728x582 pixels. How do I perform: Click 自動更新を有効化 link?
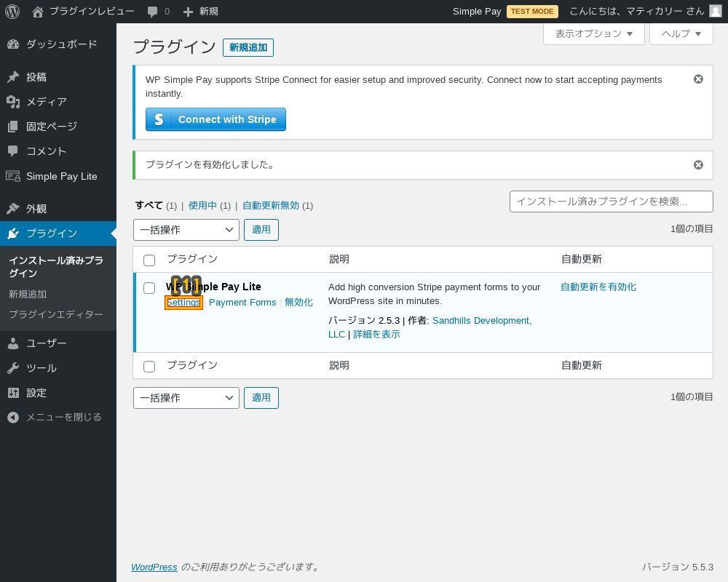(598, 287)
